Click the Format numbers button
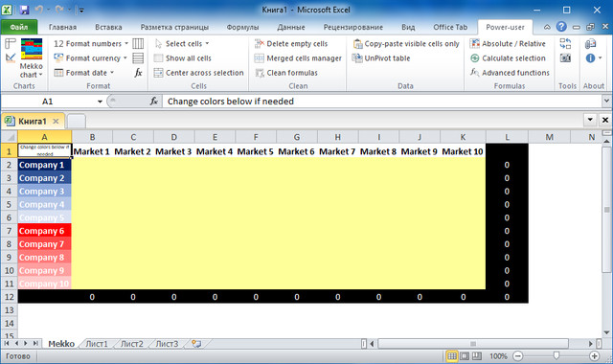Viewport: 613px width, 364px height. pyautogui.click(x=91, y=43)
